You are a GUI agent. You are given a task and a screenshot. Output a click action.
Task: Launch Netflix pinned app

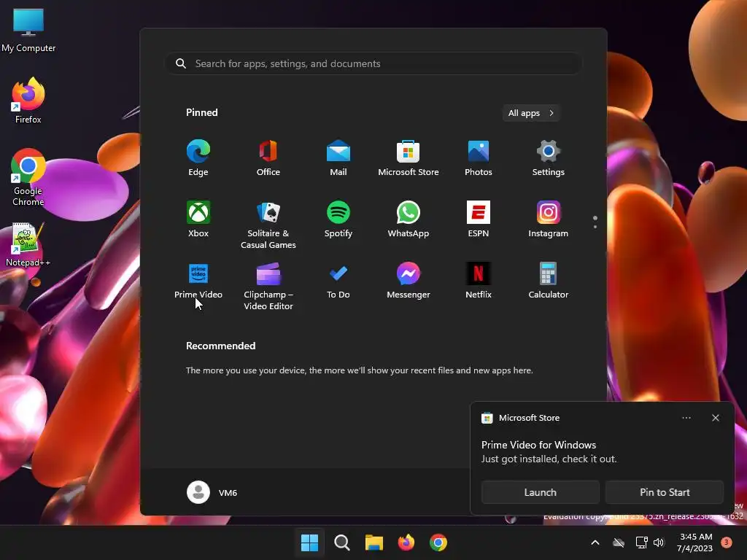tap(479, 281)
